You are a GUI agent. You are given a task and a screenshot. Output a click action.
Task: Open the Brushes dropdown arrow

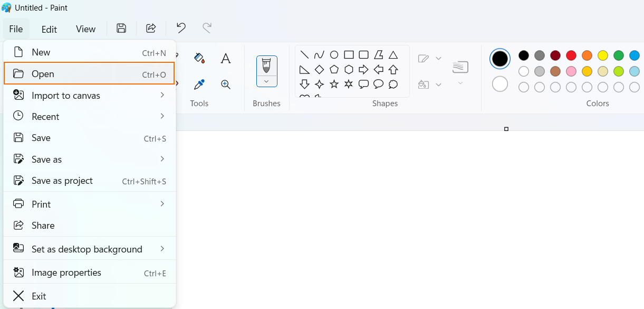[266, 81]
